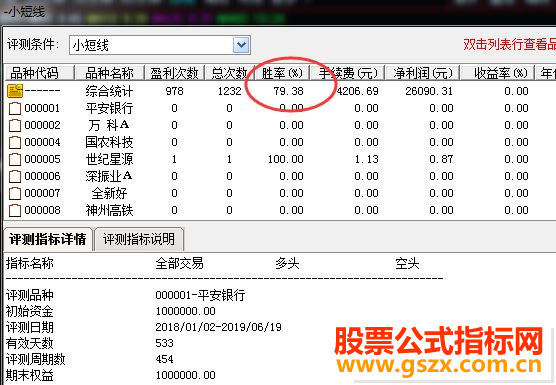
Task: Click the 评测品种 value 000001-平安银行
Action: pos(200,295)
